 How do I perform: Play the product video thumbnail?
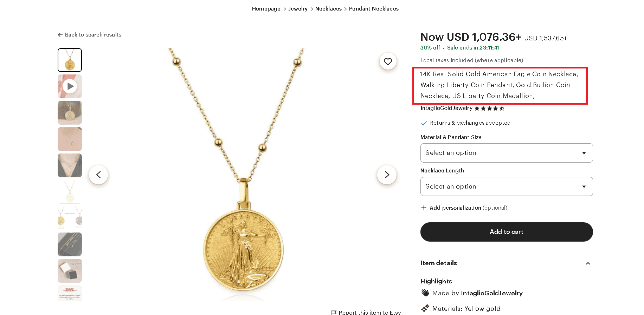[70, 86]
